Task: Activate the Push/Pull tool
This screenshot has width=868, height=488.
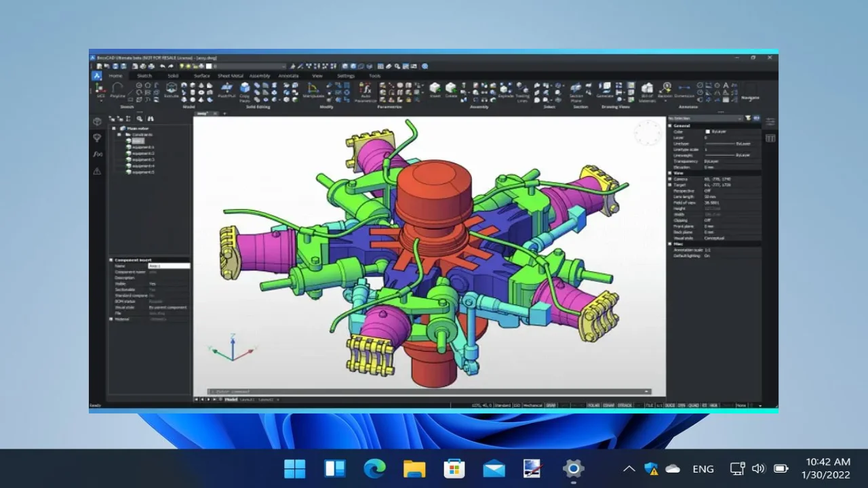Action: tap(226, 91)
